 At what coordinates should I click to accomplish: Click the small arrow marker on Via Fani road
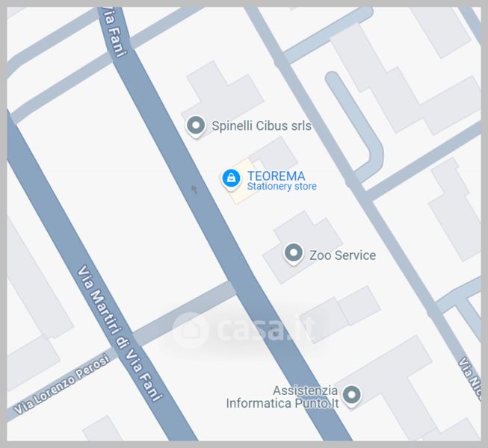[194, 190]
